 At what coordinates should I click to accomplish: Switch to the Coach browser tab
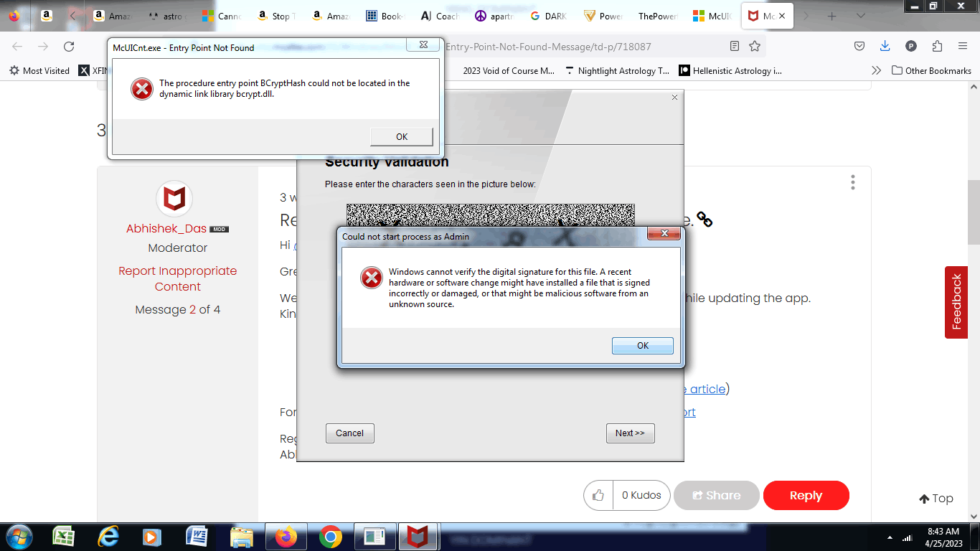click(438, 16)
